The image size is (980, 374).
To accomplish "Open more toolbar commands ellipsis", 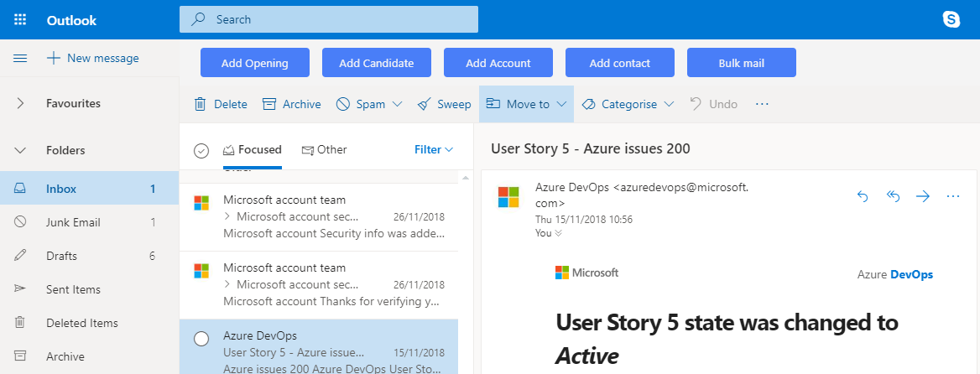I will click(x=762, y=104).
